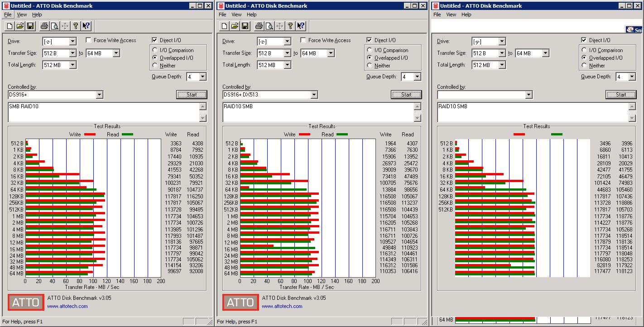Select I/O Comparison radio in left DS916+ window
644x327 pixels.
tap(155, 50)
